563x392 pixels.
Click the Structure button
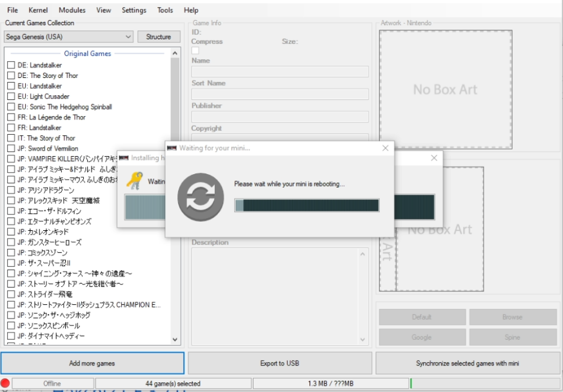[x=159, y=37]
